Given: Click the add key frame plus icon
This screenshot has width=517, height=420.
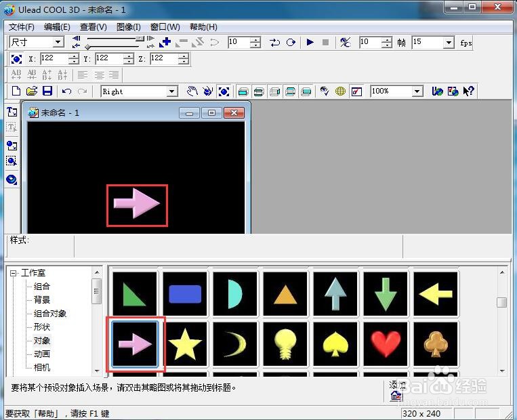Looking at the screenshot, I should point(165,42).
